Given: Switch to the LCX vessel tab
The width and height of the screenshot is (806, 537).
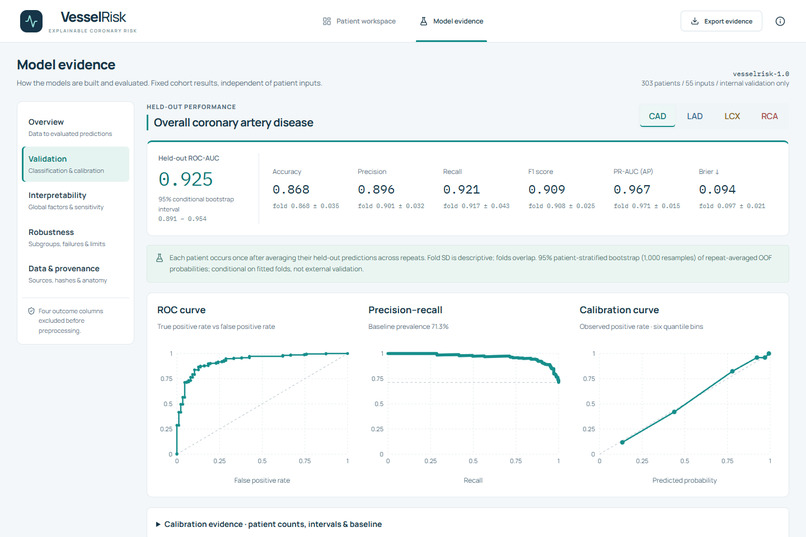Looking at the screenshot, I should [732, 116].
